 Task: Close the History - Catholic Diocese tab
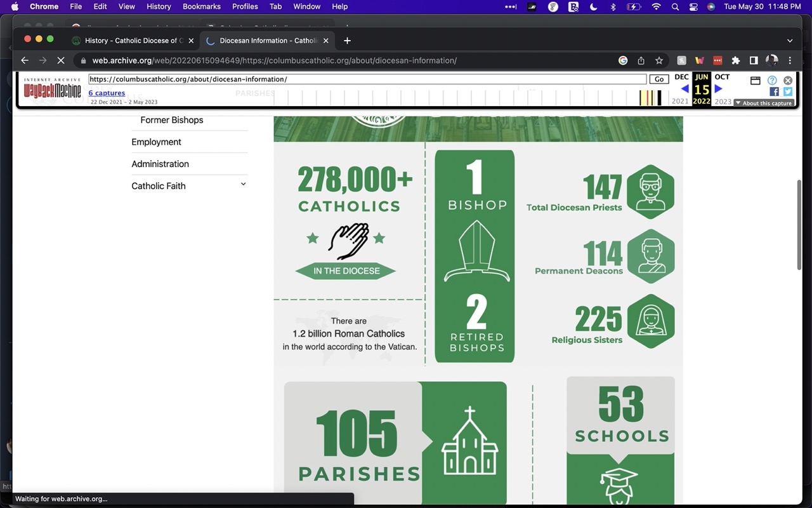tap(191, 41)
